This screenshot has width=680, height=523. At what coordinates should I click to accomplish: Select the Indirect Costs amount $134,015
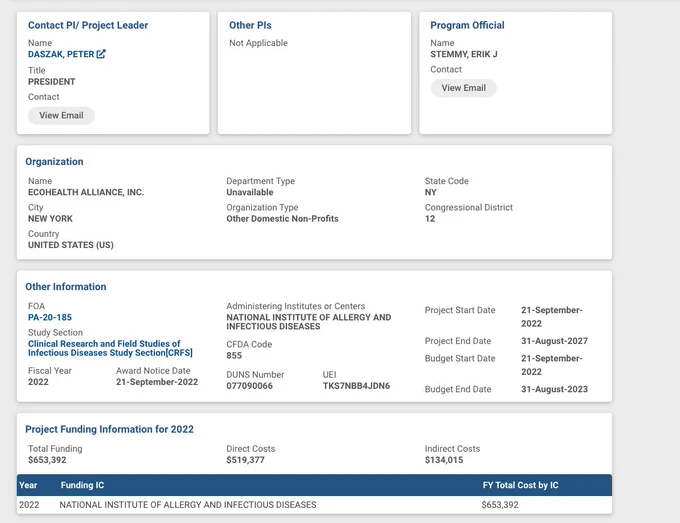(x=444, y=460)
